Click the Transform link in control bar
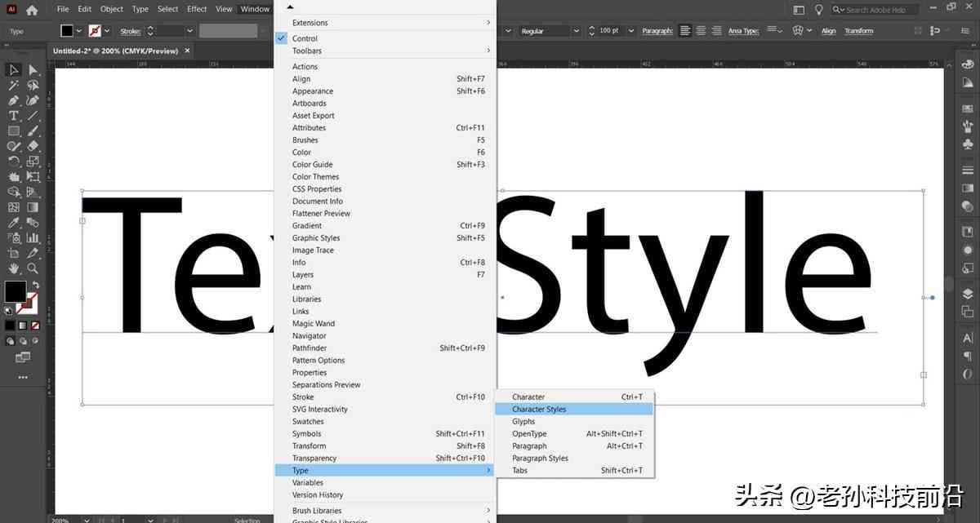The image size is (980, 523). pos(858,31)
